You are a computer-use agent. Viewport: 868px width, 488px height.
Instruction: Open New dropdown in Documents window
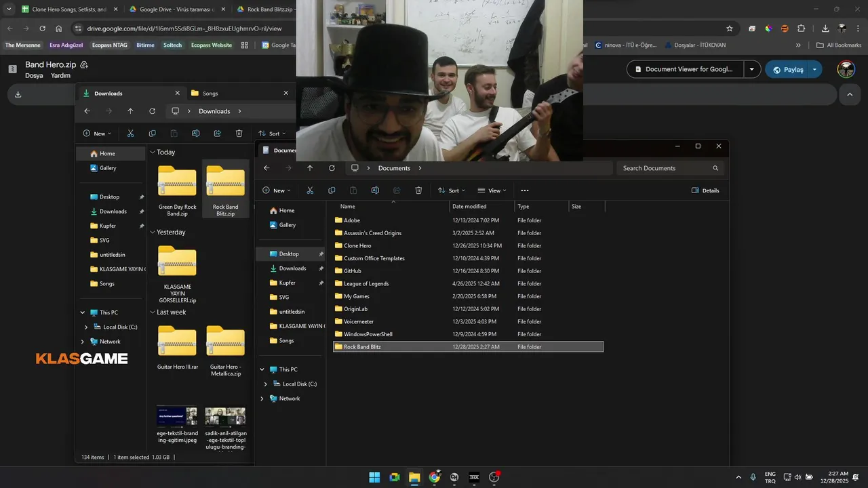277,190
